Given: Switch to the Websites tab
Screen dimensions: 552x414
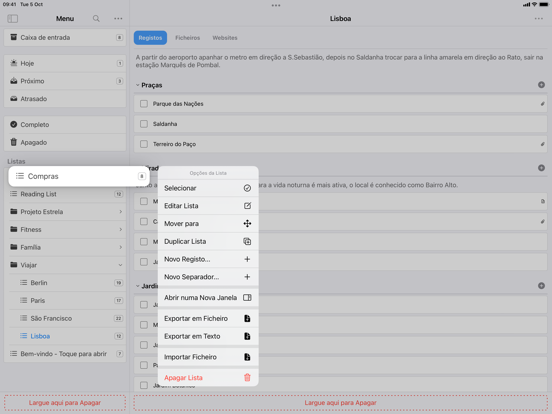Looking at the screenshot, I should tap(225, 38).
